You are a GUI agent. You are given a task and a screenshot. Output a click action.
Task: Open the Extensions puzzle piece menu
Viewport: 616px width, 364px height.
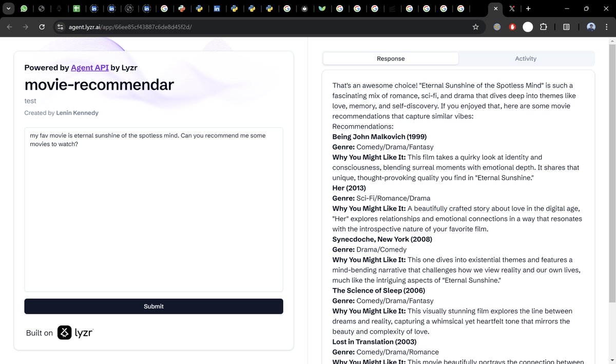point(544,27)
